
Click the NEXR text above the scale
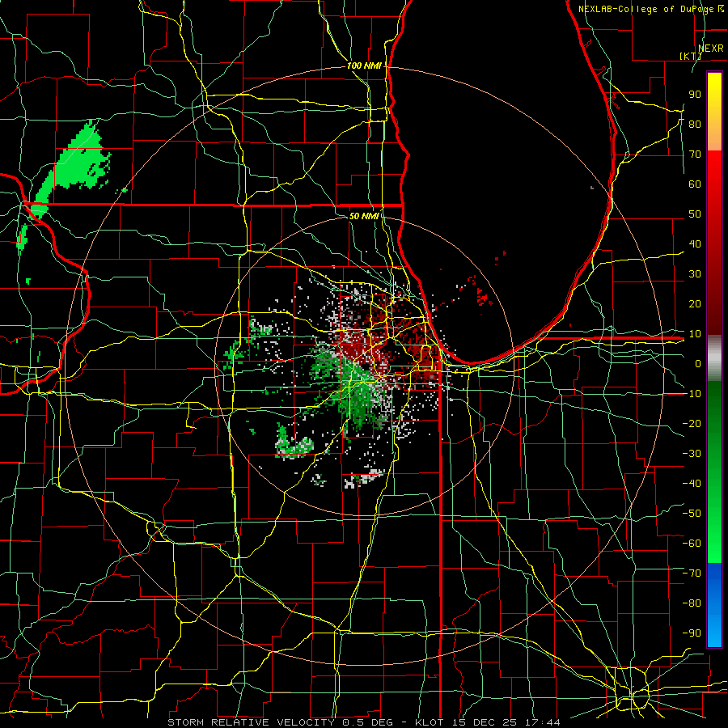point(710,48)
